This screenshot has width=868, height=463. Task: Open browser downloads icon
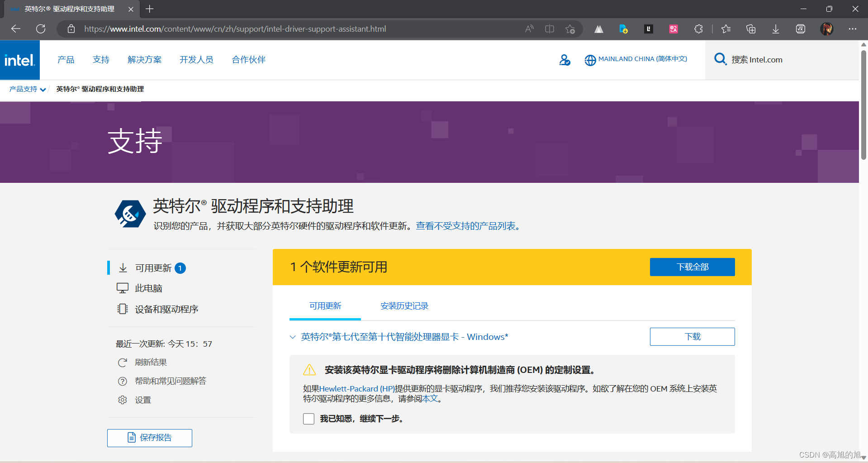click(x=776, y=29)
